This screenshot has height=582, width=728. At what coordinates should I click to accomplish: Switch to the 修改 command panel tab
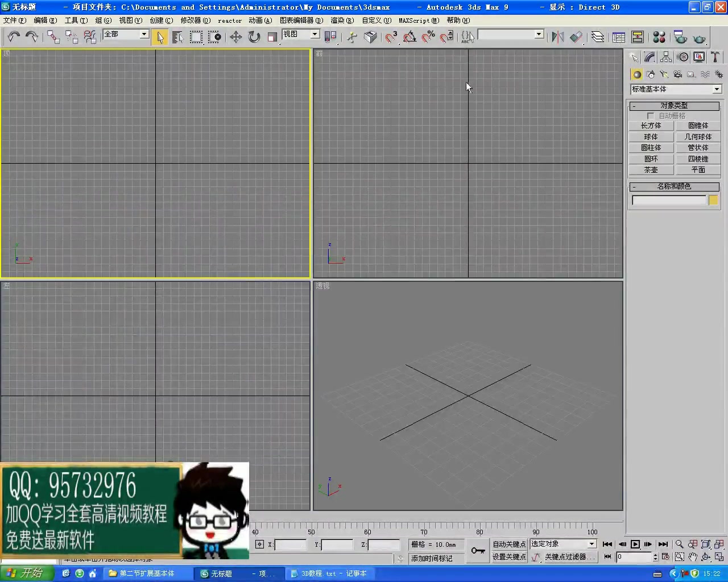(x=648, y=57)
